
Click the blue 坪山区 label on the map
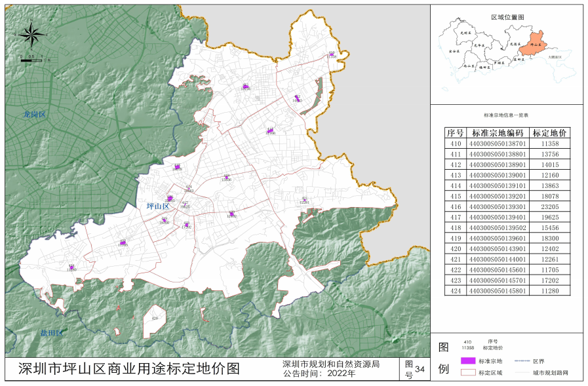coord(157,206)
